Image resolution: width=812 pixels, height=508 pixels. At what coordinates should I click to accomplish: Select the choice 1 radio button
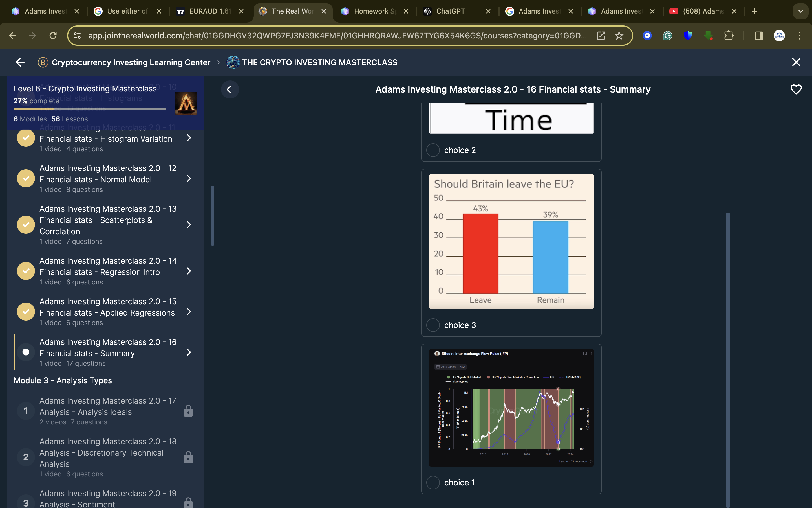point(433,483)
